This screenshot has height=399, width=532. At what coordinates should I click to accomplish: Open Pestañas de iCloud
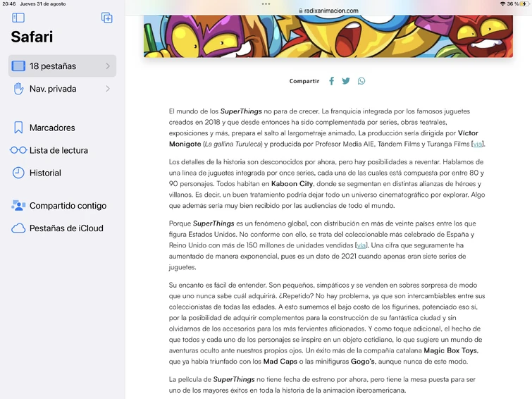[62, 228]
